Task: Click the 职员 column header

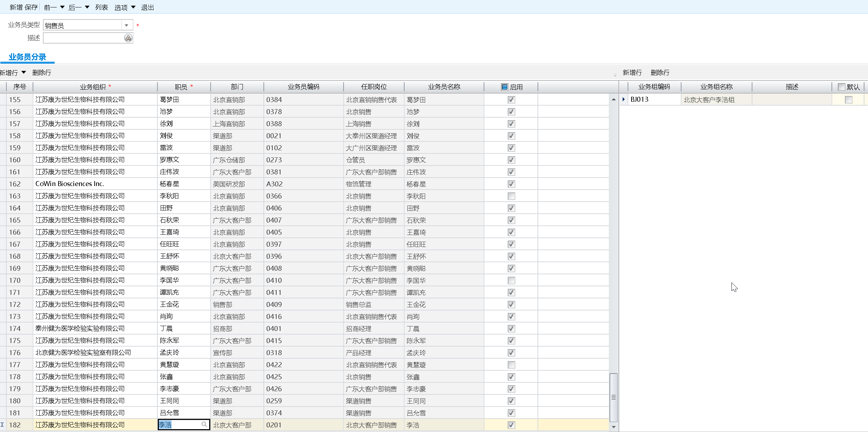Action: click(x=184, y=87)
